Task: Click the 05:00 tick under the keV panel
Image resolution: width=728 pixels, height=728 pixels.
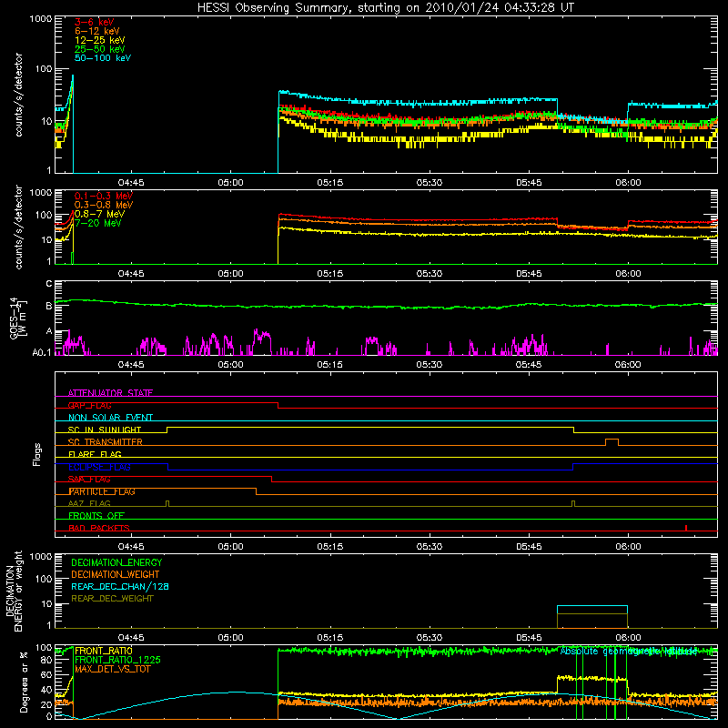Action: point(230,183)
